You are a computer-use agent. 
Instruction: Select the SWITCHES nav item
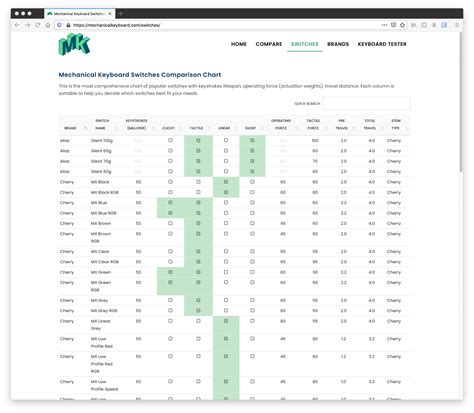click(x=305, y=44)
